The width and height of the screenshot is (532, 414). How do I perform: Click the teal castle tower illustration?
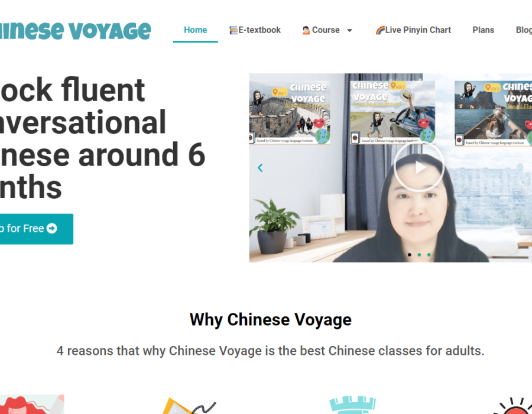(352, 405)
